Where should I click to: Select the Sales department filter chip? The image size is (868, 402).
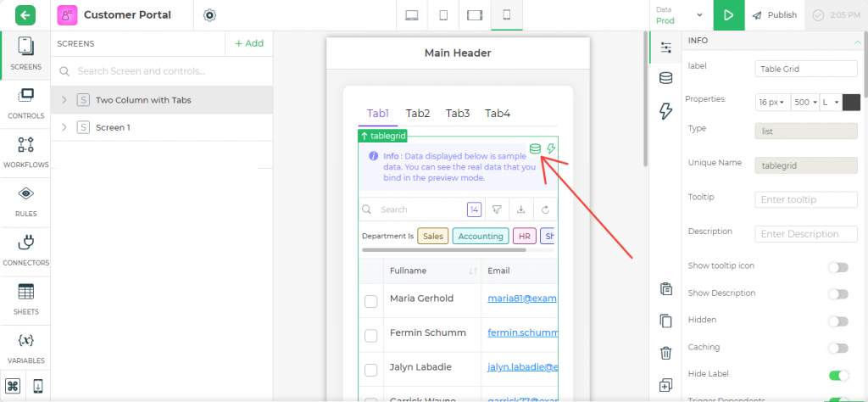pos(433,236)
